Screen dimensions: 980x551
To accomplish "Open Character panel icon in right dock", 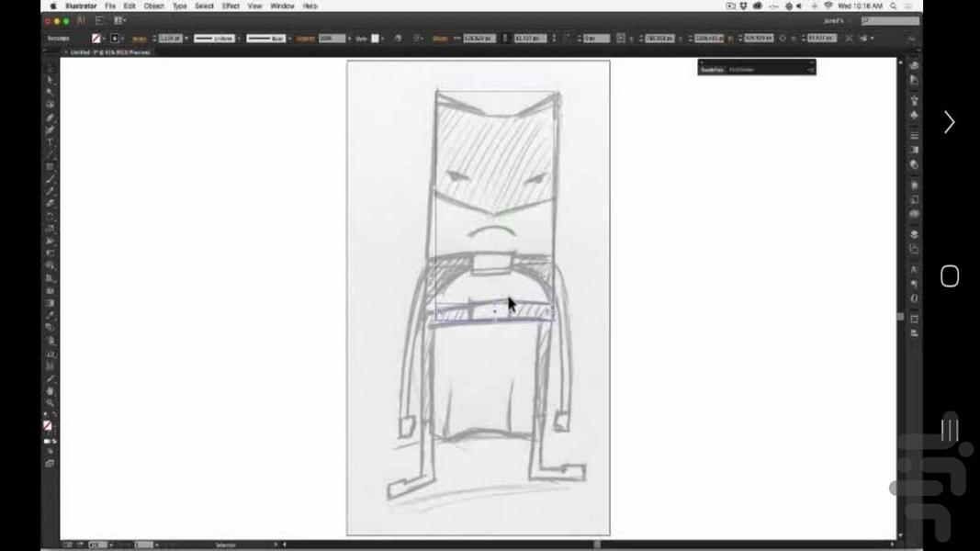I will pyautogui.click(x=914, y=269).
